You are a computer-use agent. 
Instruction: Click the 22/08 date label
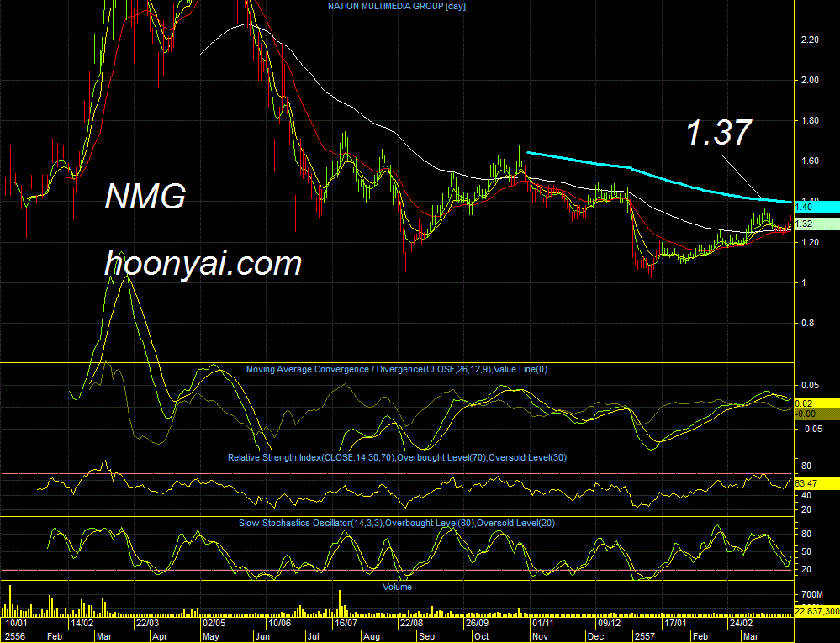coord(411,624)
